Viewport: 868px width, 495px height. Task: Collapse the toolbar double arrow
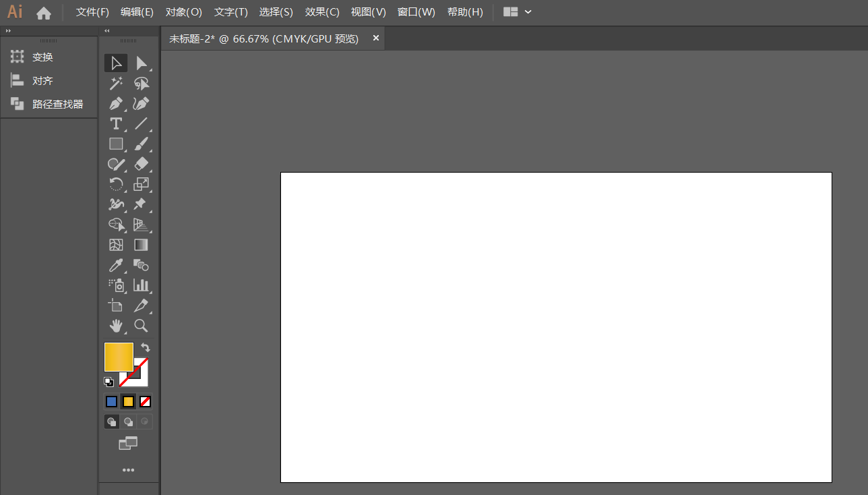(106, 31)
